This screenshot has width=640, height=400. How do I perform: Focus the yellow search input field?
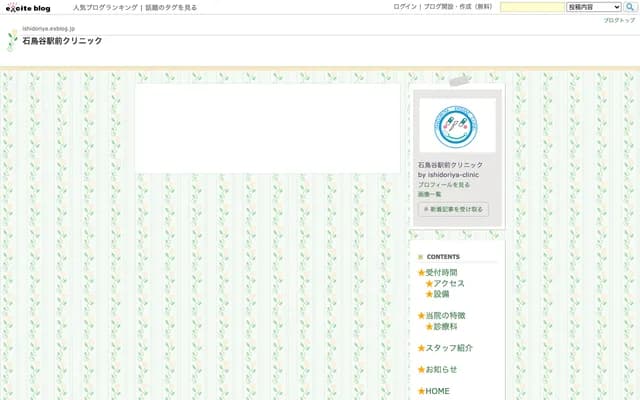pos(532,7)
